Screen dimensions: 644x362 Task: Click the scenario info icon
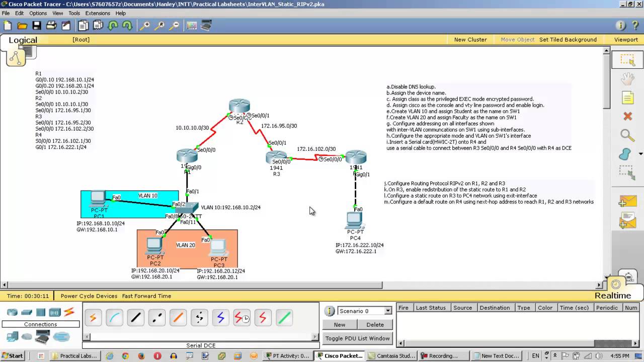coord(330,311)
